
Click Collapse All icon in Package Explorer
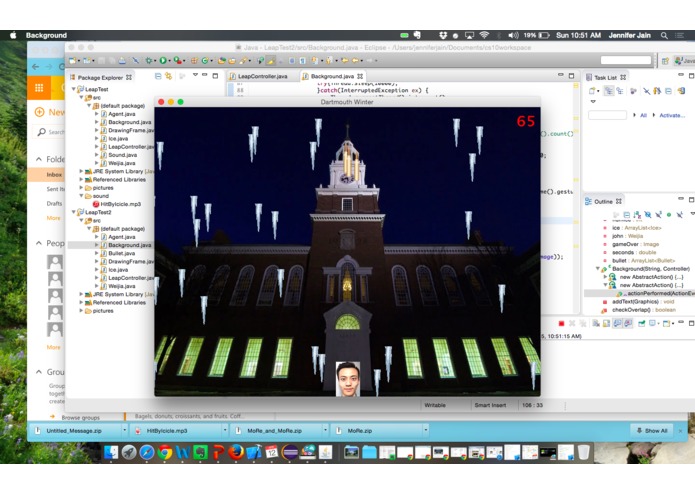click(158, 76)
